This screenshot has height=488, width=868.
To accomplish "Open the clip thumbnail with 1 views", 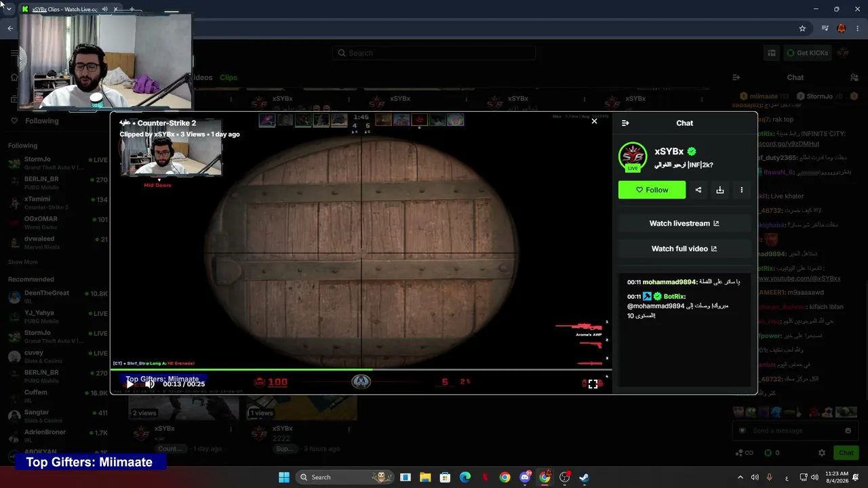I will coord(302,408).
